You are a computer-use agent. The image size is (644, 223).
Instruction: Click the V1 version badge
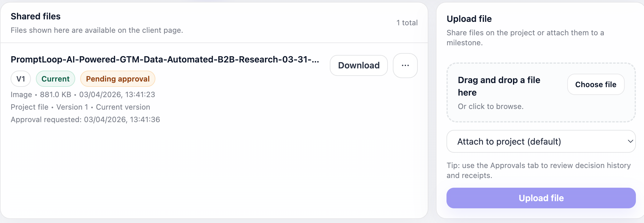[x=21, y=79]
